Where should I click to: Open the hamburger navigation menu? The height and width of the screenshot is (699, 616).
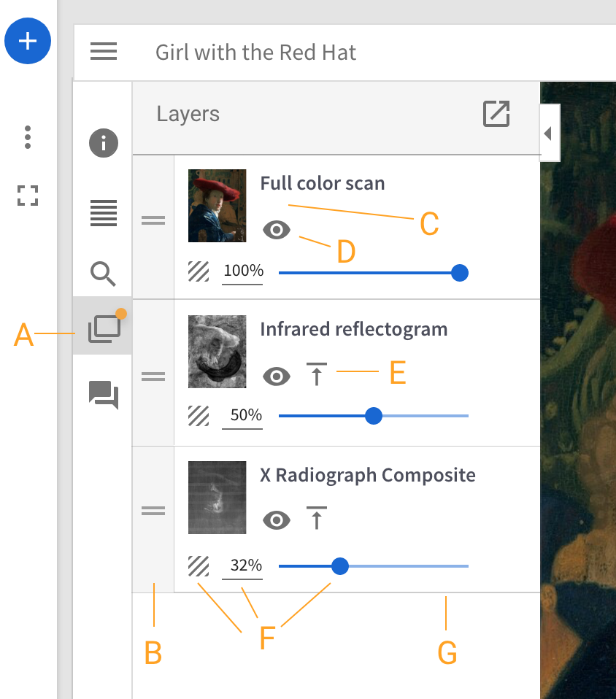[103, 52]
